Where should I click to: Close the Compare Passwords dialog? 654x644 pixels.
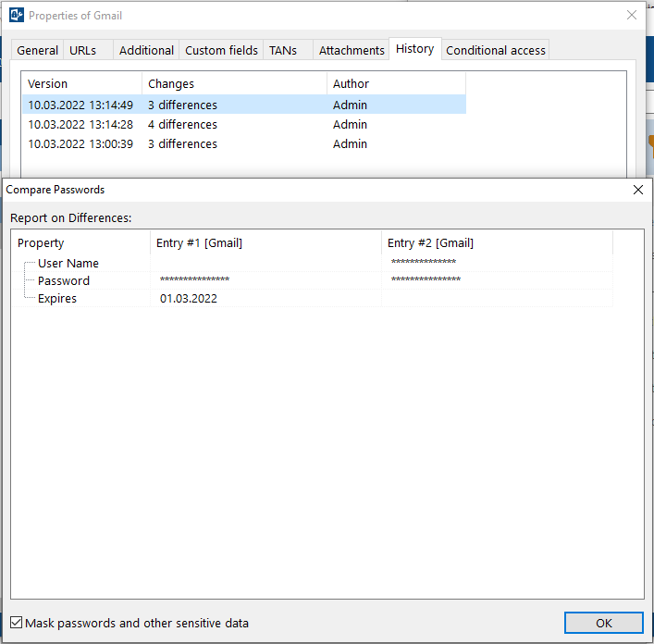coord(637,190)
